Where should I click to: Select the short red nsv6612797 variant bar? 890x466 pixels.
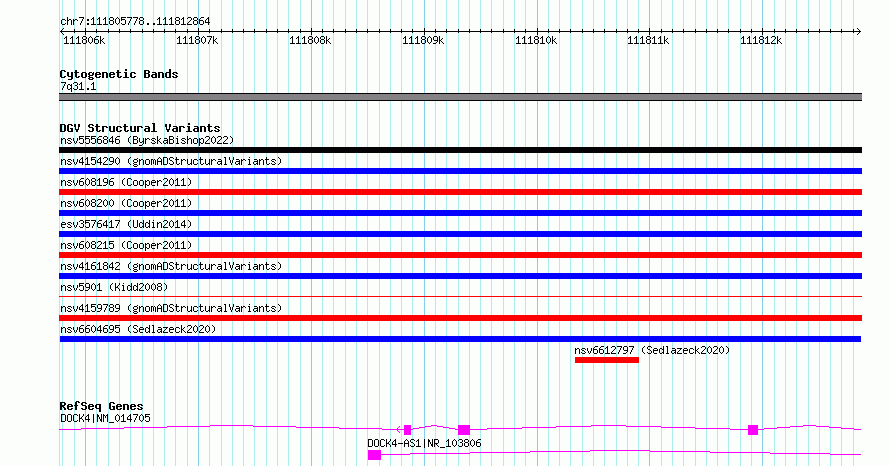(607, 360)
